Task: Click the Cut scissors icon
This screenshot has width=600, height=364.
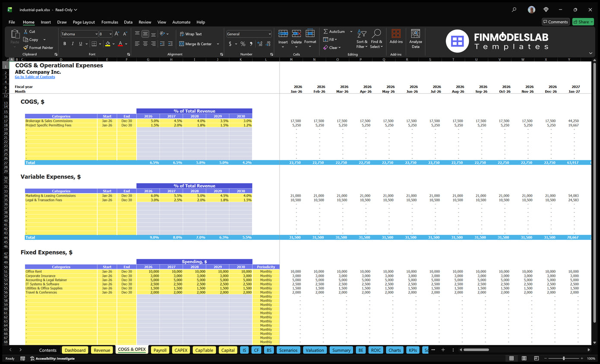Action: [x=26, y=31]
